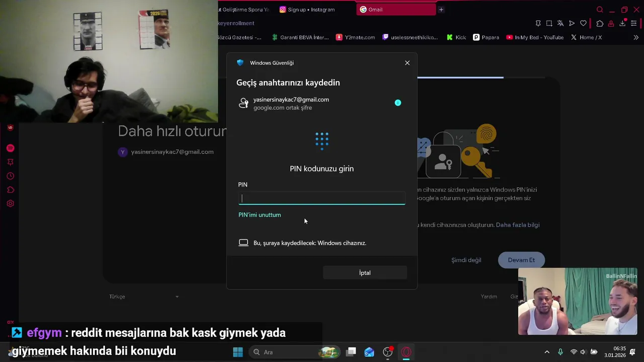The height and width of the screenshot is (362, 644).
Task: Open the Papara bookmark
Action: click(486, 37)
